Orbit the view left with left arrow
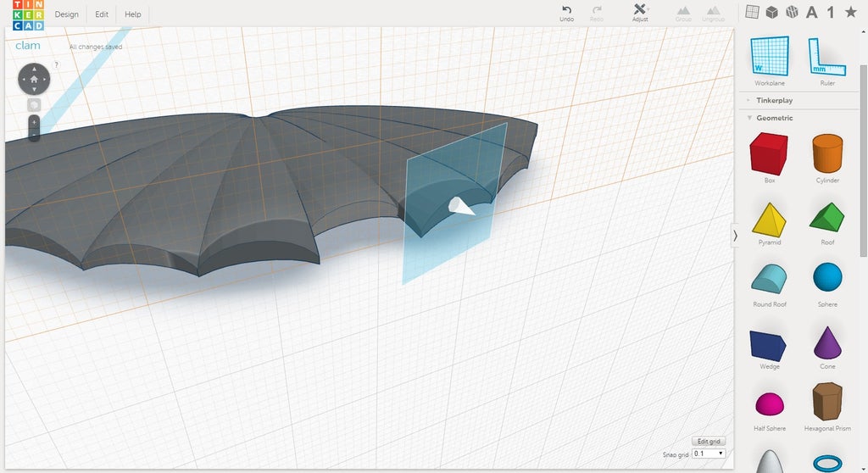Screen dimensions: 868x473 click(x=24, y=79)
